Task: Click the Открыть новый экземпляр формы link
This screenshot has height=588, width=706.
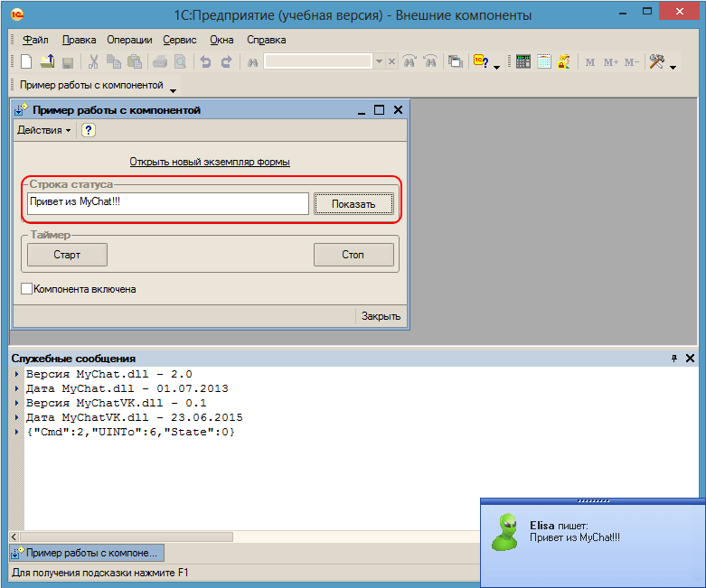Action: [x=210, y=162]
